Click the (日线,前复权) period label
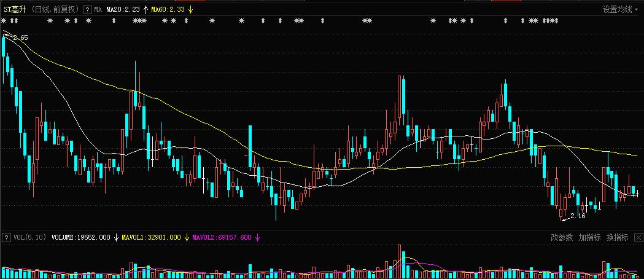Screen dimensions: 644x279 (55, 9)
